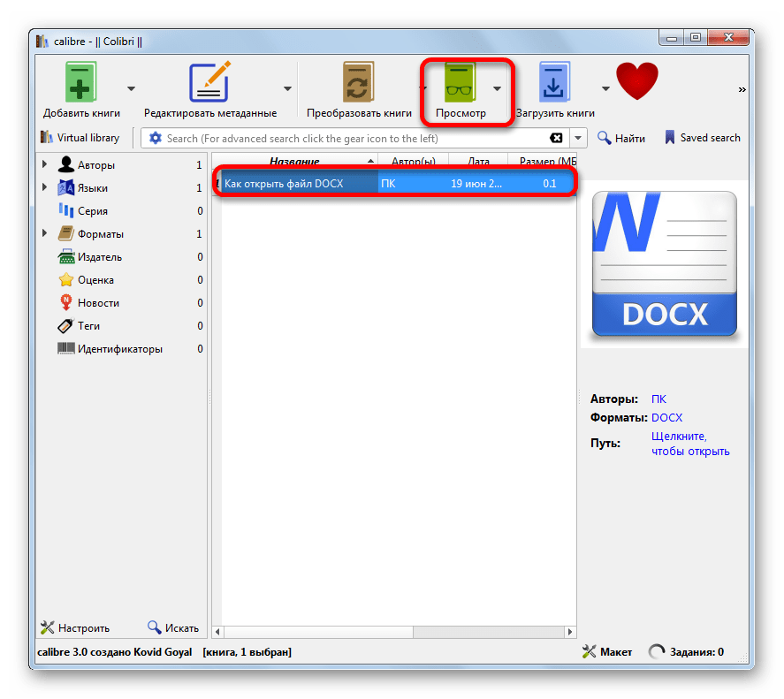Open the Редактировать метаданные dropdown arrow

pyautogui.click(x=287, y=89)
